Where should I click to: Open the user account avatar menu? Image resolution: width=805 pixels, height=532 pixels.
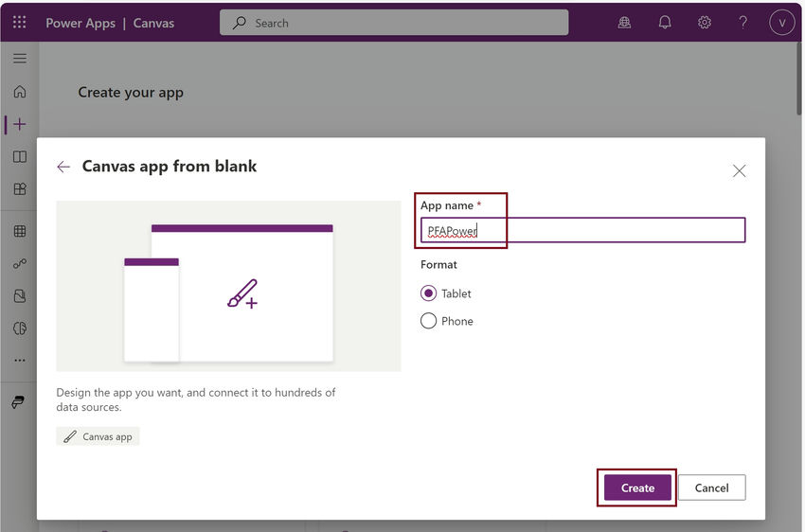point(781,23)
